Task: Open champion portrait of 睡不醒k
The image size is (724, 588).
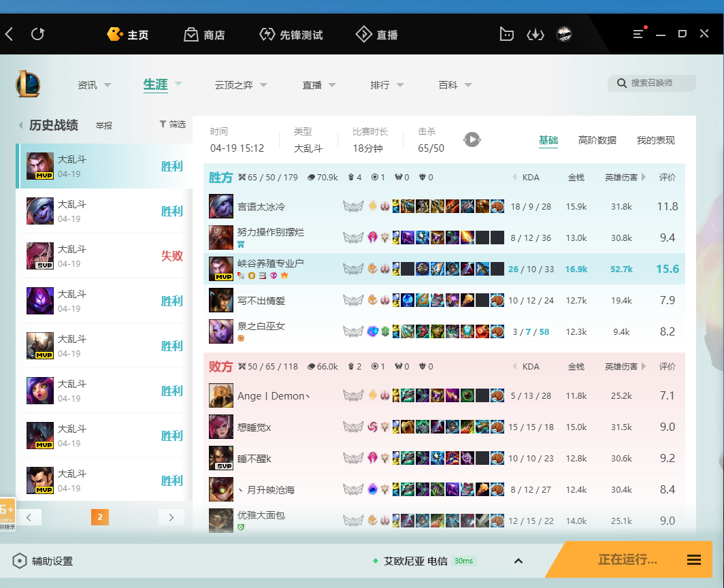Action: click(x=220, y=459)
